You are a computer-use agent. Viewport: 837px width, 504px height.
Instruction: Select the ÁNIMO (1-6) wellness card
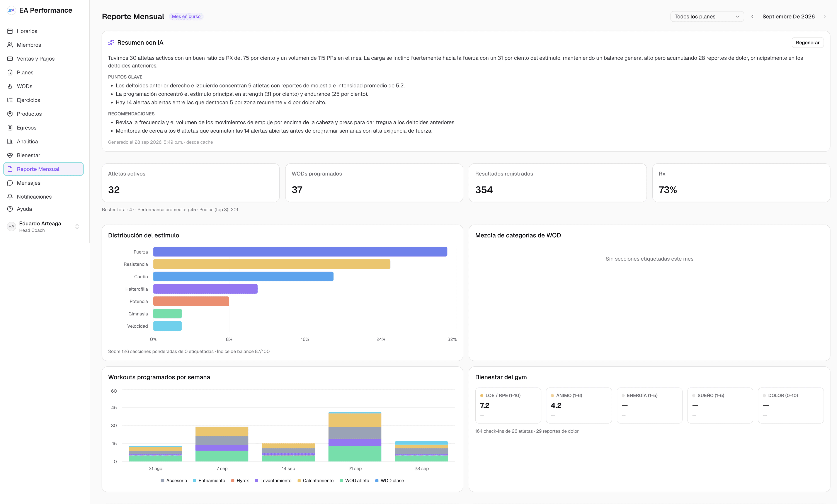[579, 405]
